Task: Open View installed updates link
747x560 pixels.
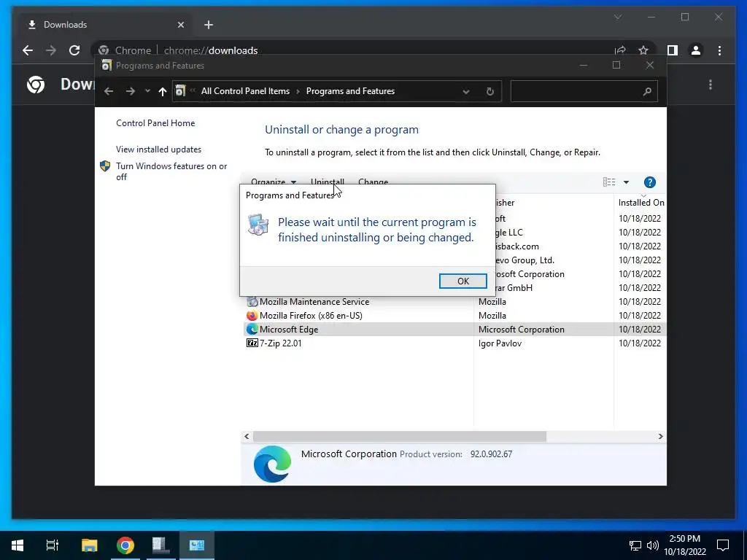Action: click(x=158, y=149)
